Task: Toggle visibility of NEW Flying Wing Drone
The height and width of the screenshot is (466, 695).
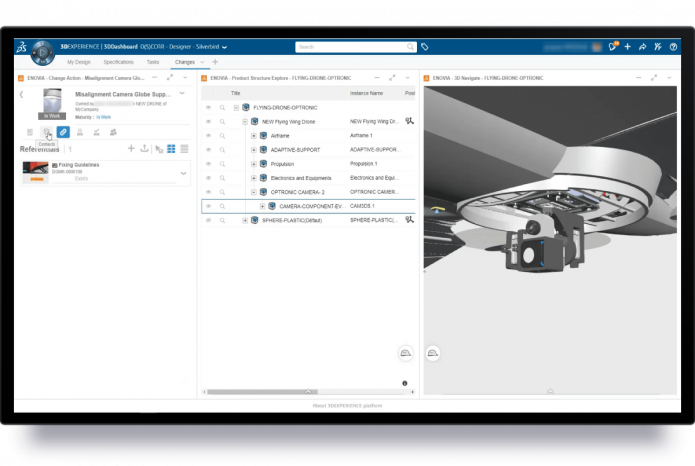Action: tap(208, 121)
